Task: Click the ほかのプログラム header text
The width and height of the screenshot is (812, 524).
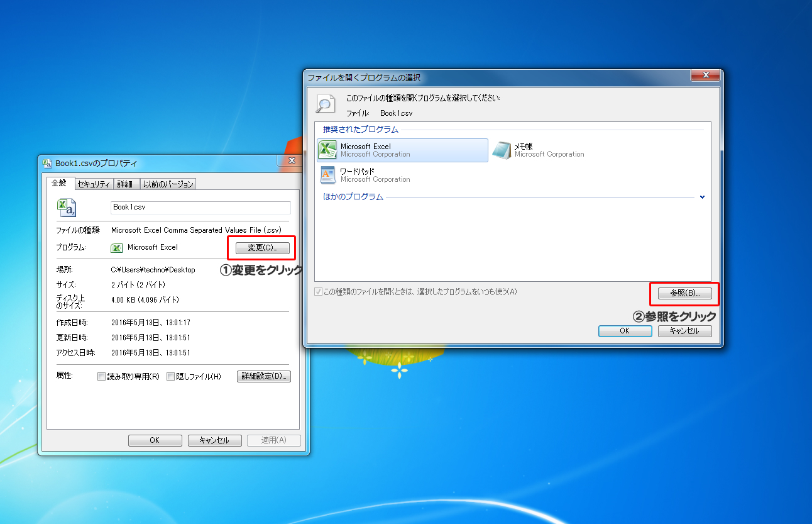Action: point(353,197)
